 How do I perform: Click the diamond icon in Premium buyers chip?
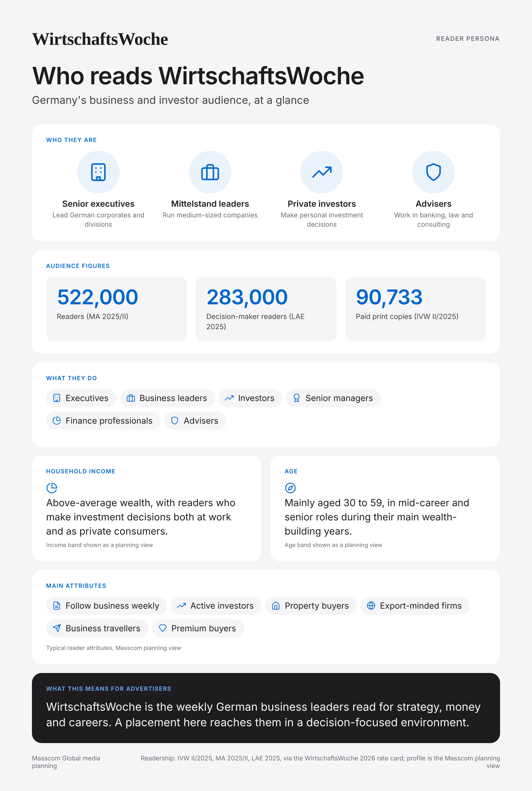click(162, 628)
